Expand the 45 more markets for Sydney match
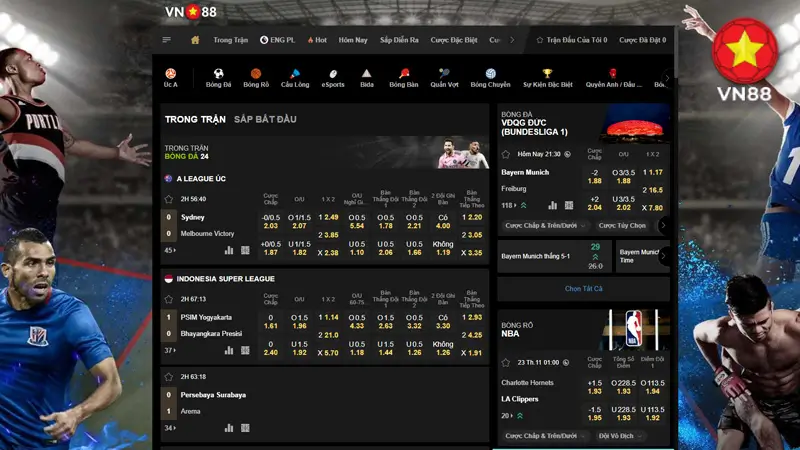Screen dimensions: 800x450 [x=171, y=250]
